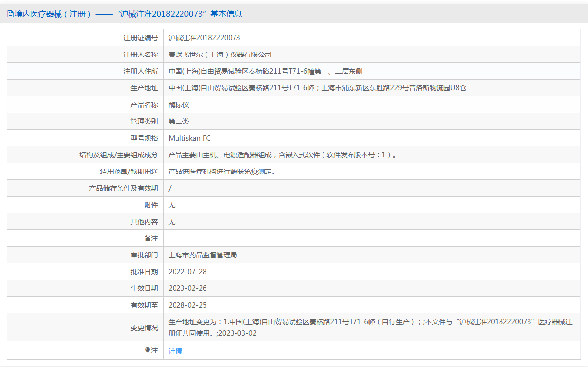Open the 详情 link in the 注 row
This screenshot has width=588, height=367.
pos(175,350)
